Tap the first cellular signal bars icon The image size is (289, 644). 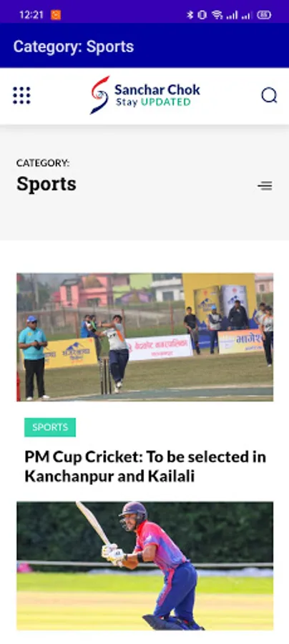[x=232, y=16]
